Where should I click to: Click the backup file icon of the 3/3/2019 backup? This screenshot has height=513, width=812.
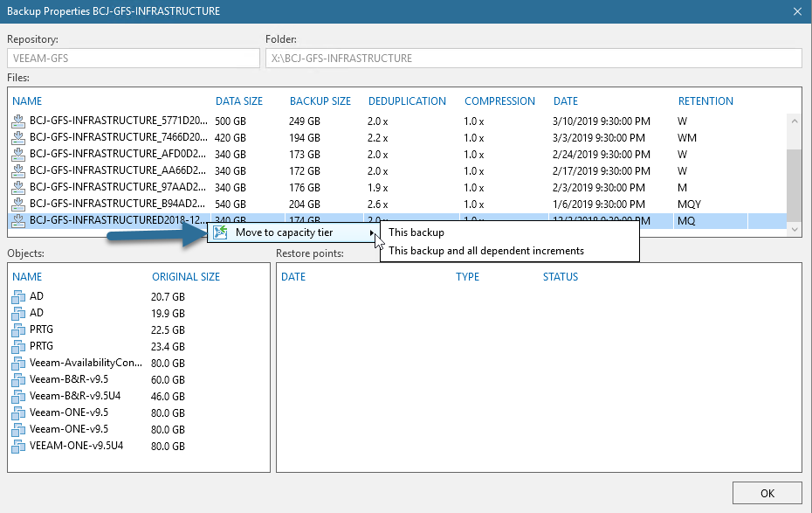(18, 138)
